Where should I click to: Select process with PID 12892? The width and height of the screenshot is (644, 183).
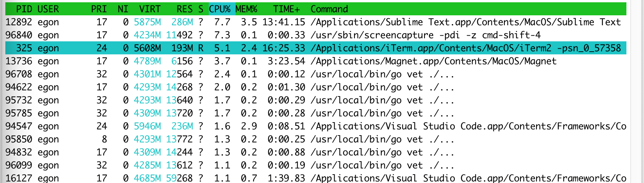coord(19,22)
